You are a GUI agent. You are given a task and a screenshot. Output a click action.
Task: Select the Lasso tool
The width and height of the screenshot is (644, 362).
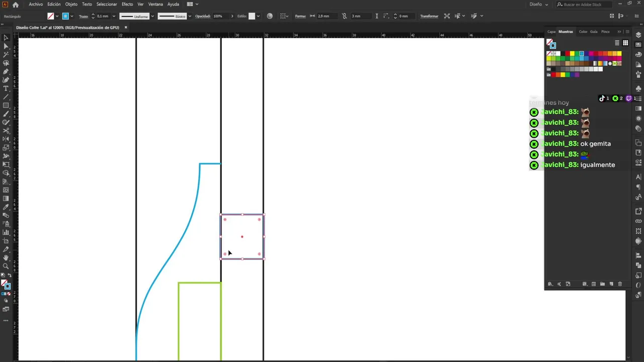pyautogui.click(x=6, y=63)
